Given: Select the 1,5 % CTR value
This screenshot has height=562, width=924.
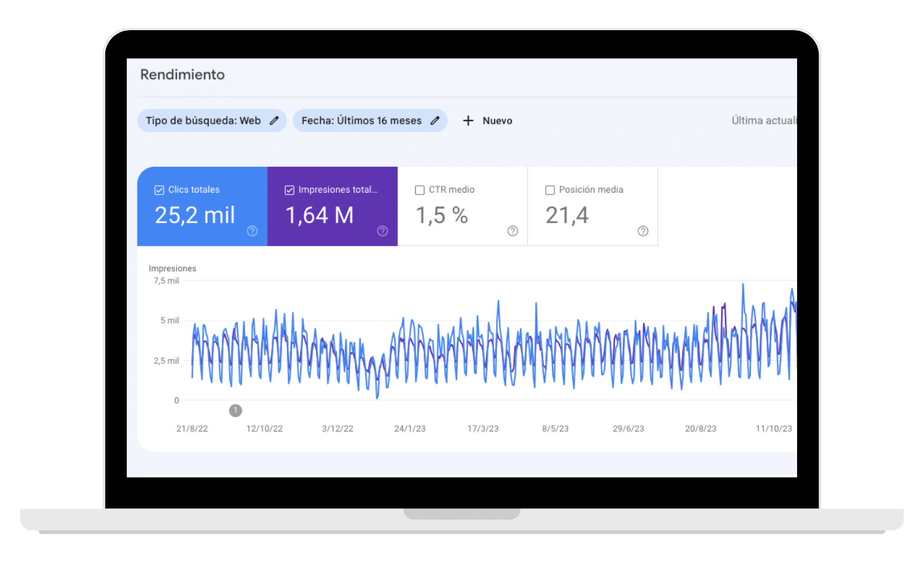Looking at the screenshot, I should [x=442, y=215].
